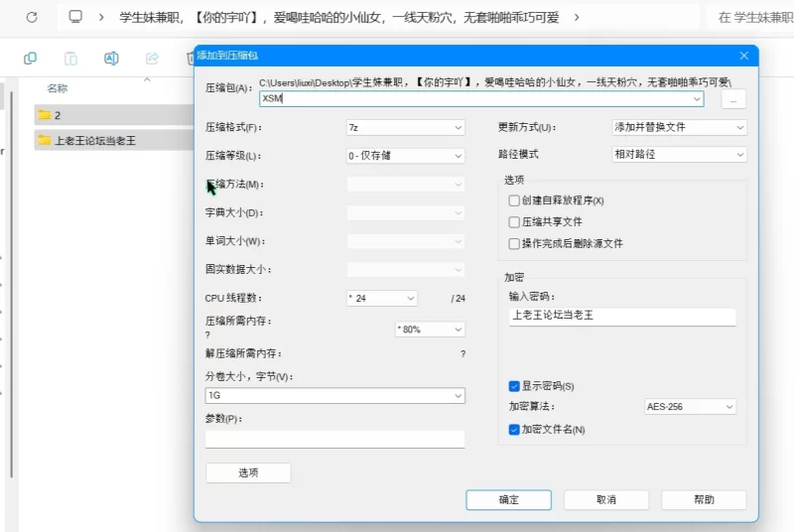This screenshot has height=532, width=794.
Task: Click the browse "..." button for the archive path
Action: point(732,99)
